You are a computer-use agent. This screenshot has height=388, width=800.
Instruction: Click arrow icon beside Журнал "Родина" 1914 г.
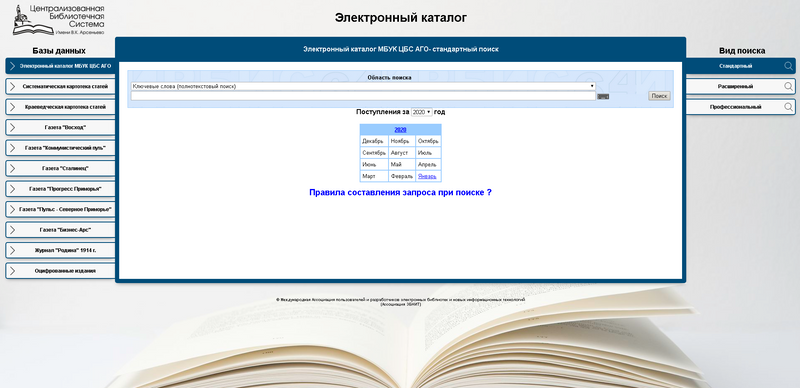(12, 250)
